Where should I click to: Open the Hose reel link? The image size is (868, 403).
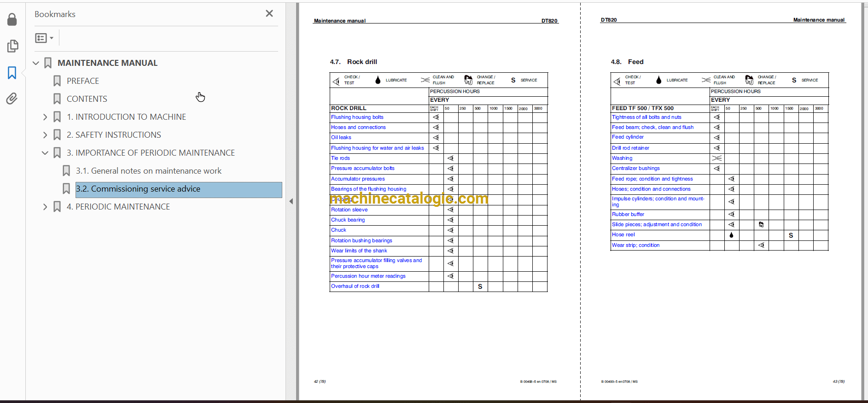[x=623, y=234]
